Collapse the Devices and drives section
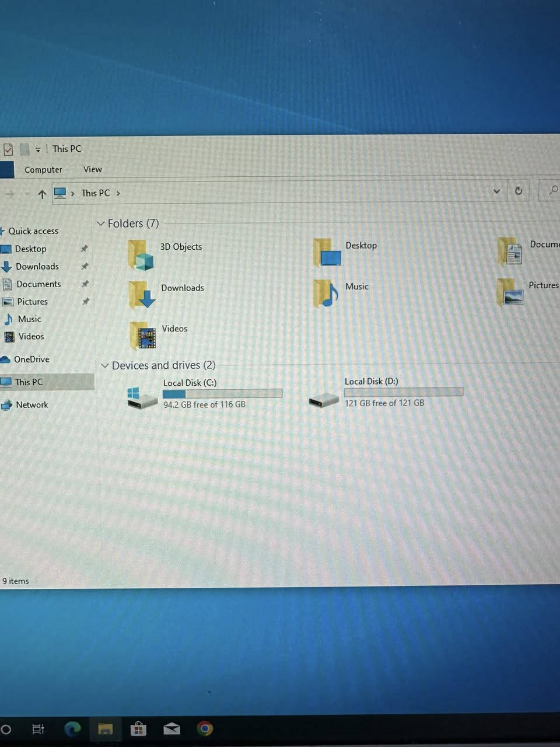 [105, 366]
